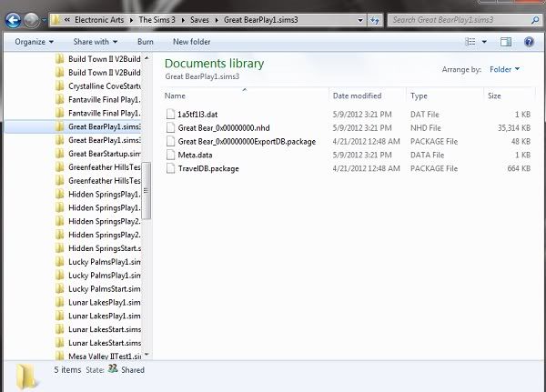Click the Hidden SpringsStart folder icon
The image size is (546, 392).
click(59, 248)
